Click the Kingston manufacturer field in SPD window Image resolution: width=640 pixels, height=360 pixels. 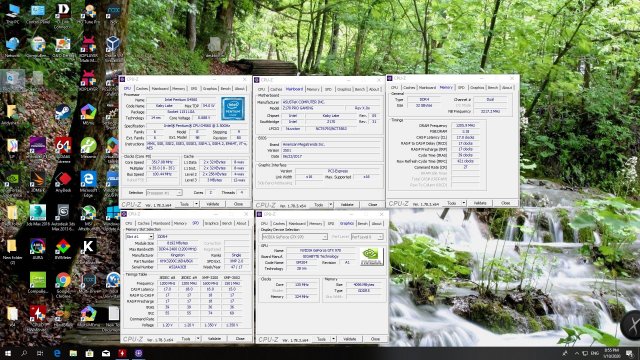[178, 255]
